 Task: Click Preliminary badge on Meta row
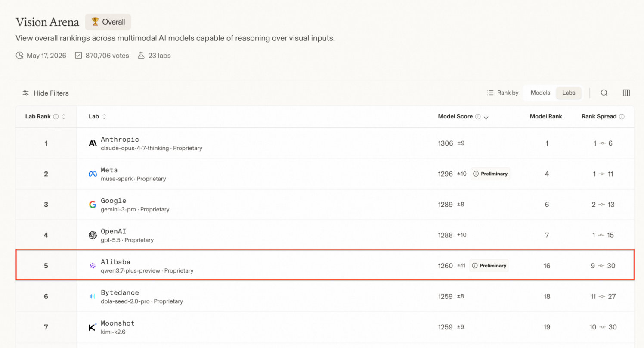[490, 174]
